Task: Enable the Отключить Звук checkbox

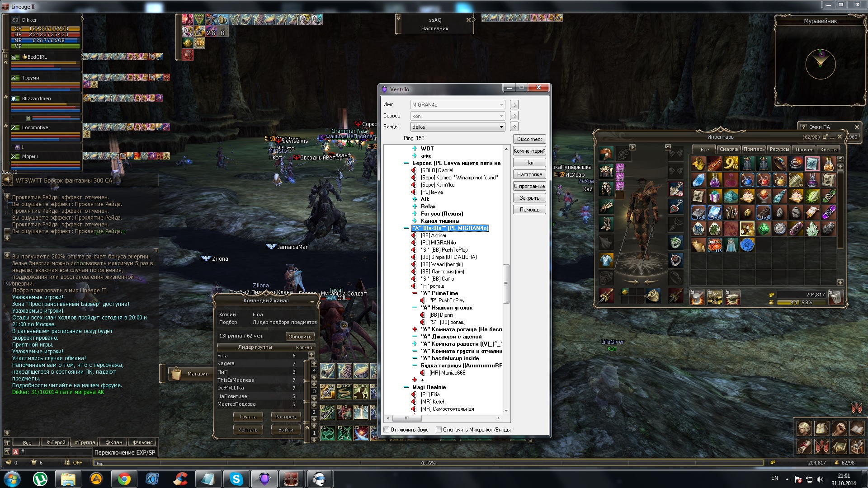Action: pyautogui.click(x=387, y=430)
